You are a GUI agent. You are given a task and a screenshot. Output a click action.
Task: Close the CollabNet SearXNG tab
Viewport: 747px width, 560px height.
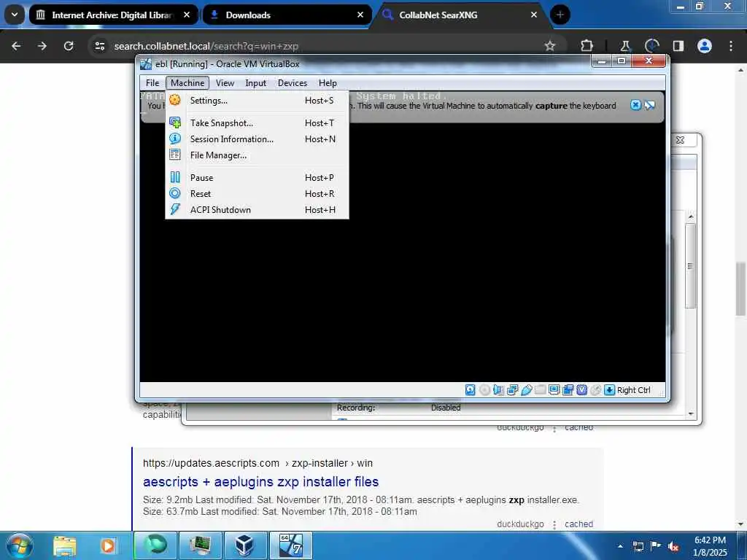(x=533, y=15)
